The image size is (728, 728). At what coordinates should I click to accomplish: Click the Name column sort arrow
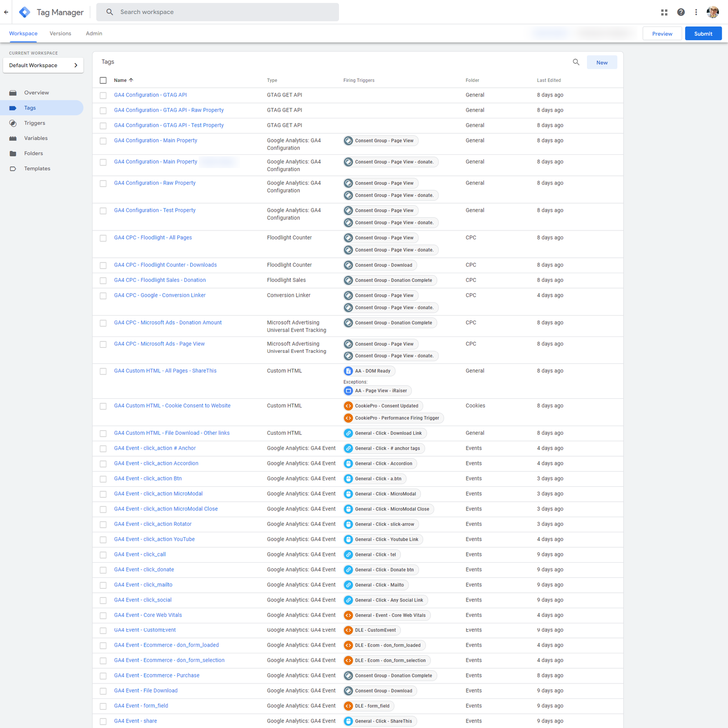[131, 80]
